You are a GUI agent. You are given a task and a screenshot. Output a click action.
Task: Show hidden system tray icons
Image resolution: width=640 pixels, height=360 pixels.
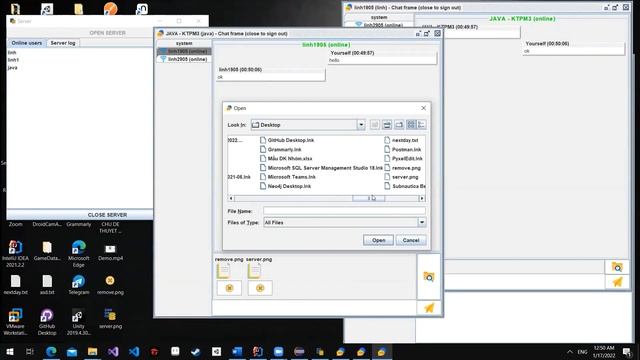pyautogui.click(x=569, y=351)
